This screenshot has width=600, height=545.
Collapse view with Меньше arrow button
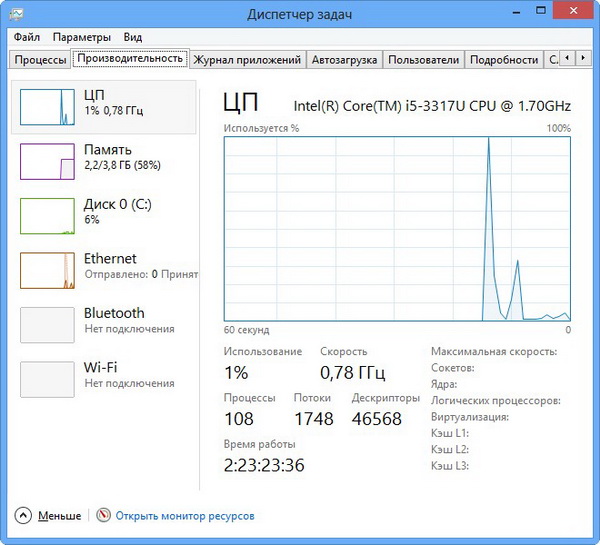click(23, 516)
